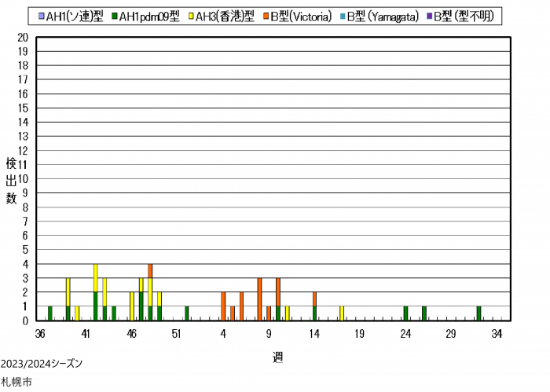Select the B型(Yamagata) legend label text
Screen dimensions: 550x392
(x=388, y=15)
